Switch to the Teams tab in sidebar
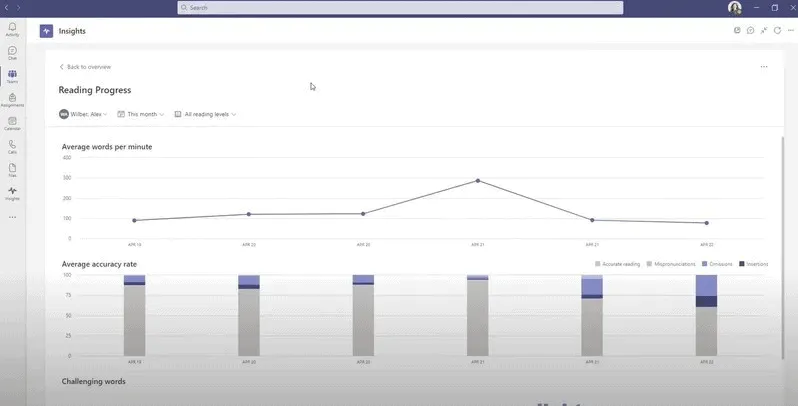798x406 pixels. point(12,76)
